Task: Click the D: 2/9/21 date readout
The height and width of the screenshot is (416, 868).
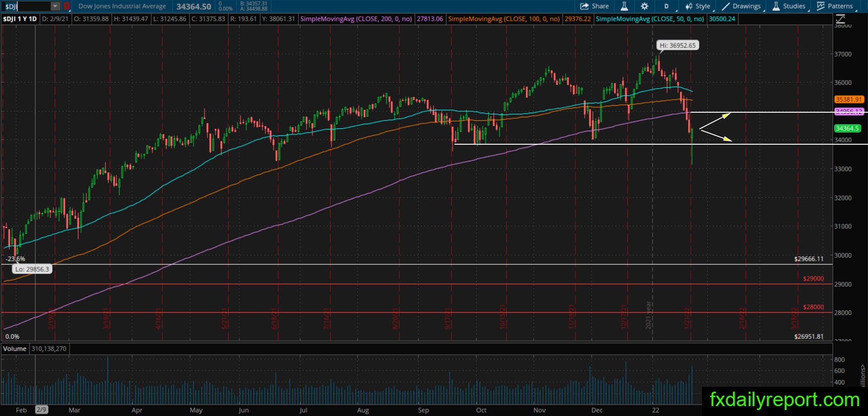Action: coord(55,19)
